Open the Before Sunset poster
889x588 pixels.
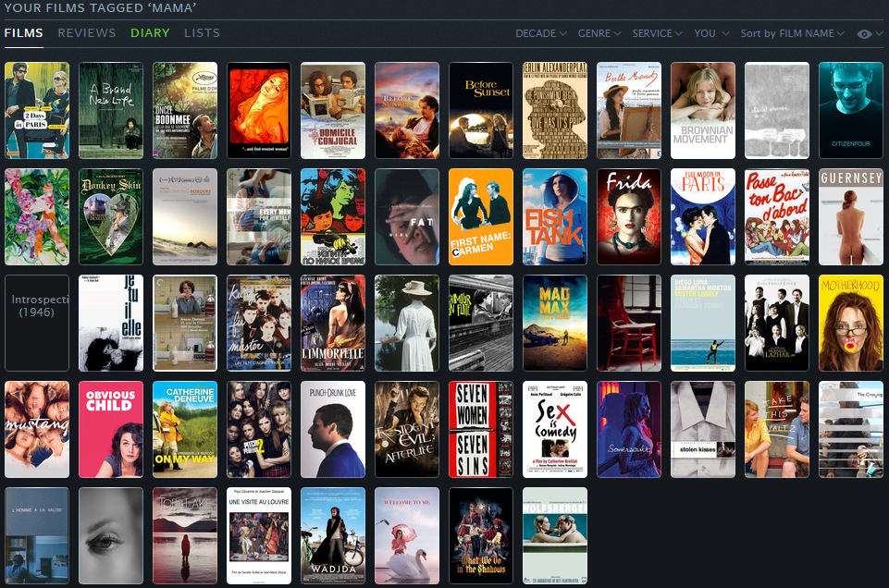pos(481,110)
